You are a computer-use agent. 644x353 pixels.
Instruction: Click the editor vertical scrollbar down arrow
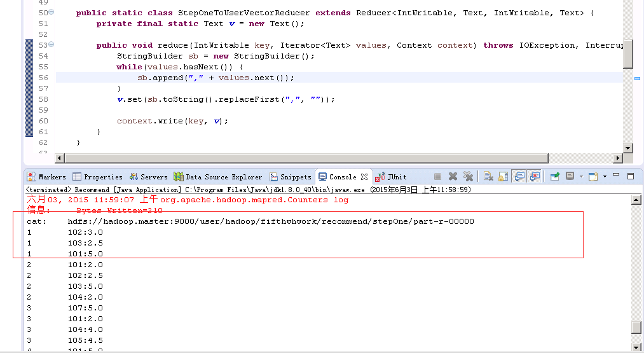tap(627, 148)
